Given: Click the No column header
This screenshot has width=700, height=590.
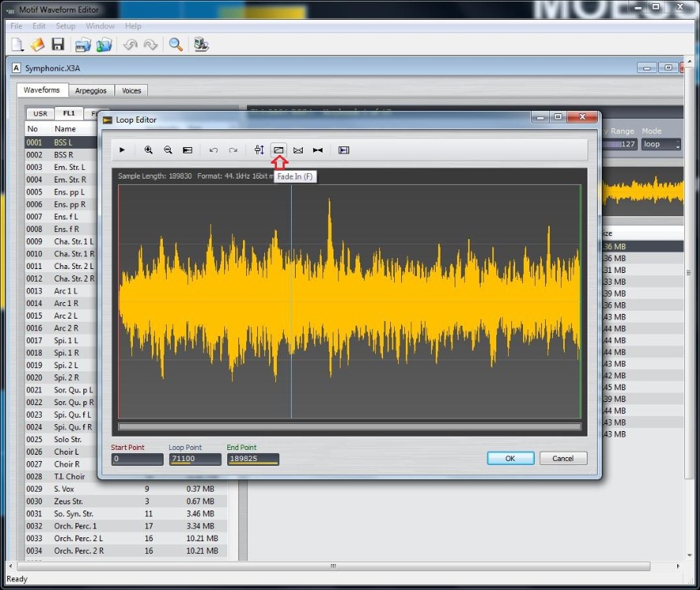Looking at the screenshot, I should (32, 129).
